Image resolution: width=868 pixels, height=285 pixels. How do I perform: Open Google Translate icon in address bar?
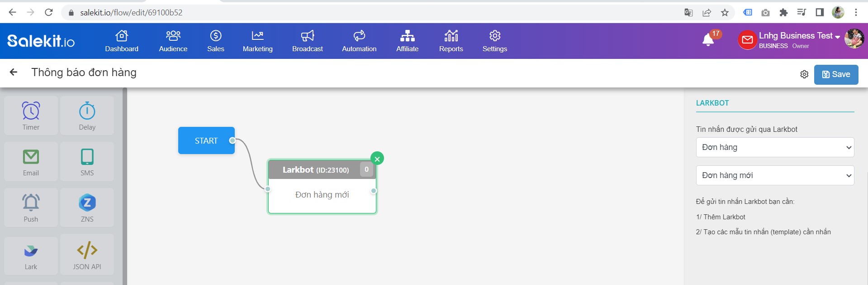[x=688, y=13]
